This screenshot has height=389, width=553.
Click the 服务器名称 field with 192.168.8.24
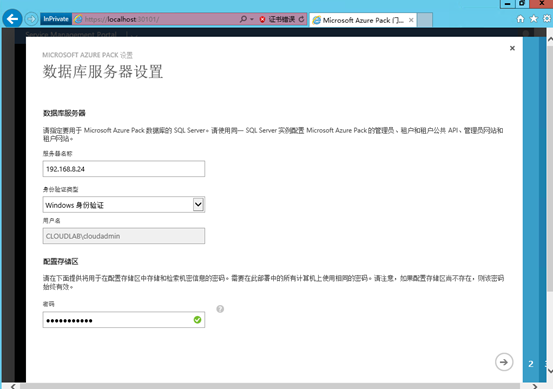[x=124, y=169]
